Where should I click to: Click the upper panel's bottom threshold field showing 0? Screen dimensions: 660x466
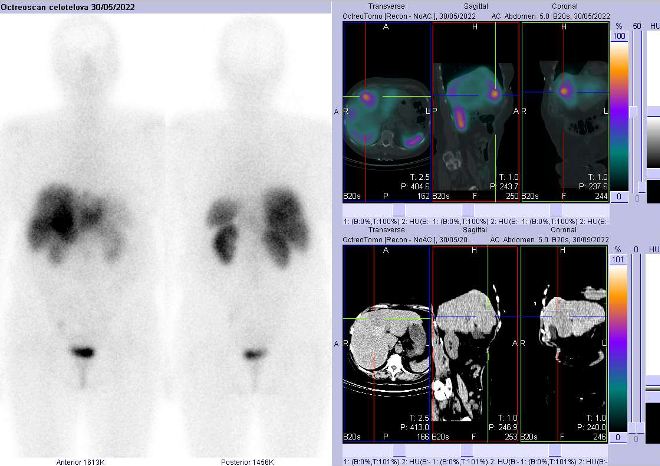pyautogui.click(x=619, y=197)
